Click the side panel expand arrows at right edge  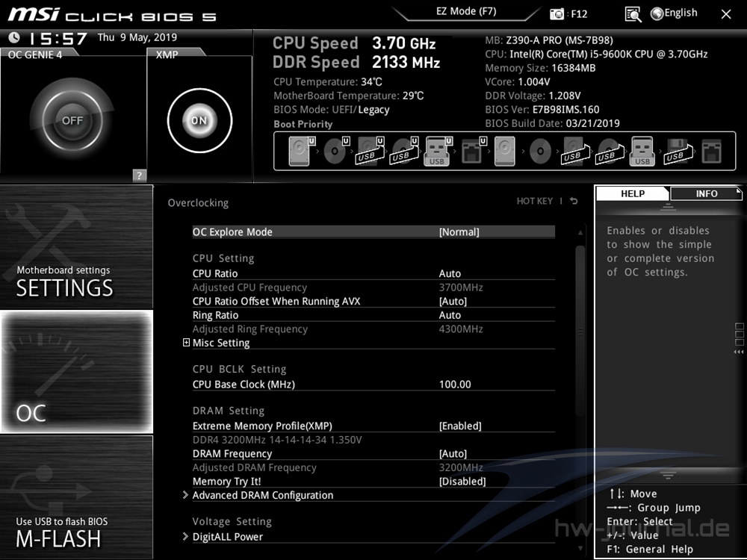[739, 352]
